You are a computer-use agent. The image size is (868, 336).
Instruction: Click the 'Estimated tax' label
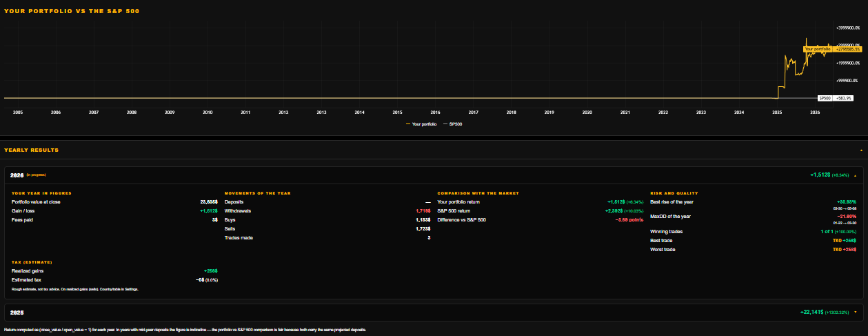pyautogui.click(x=26, y=280)
